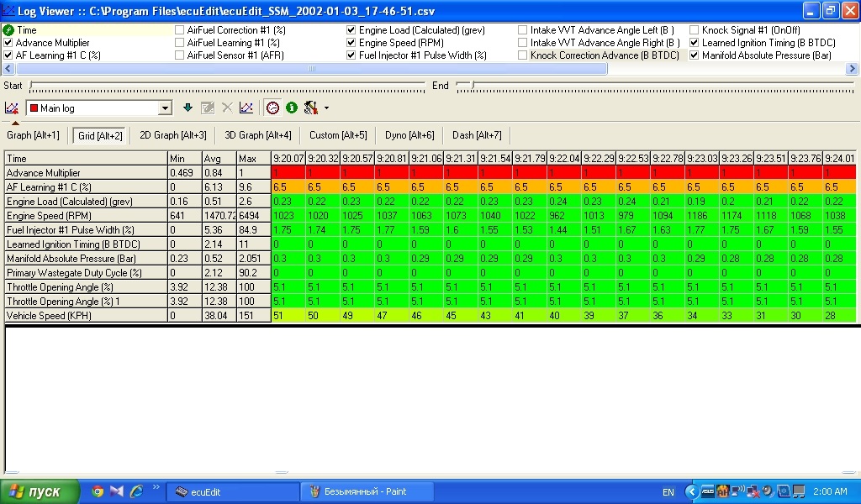Uncheck the Advance Multiplier checkbox
This screenshot has width=861, height=504.
[8, 43]
